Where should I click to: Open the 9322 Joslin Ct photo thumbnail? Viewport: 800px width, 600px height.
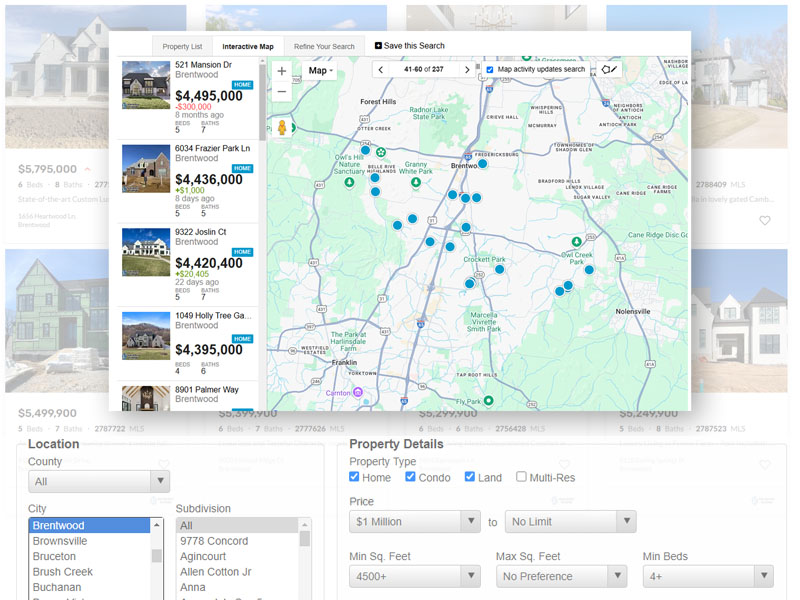click(146, 253)
